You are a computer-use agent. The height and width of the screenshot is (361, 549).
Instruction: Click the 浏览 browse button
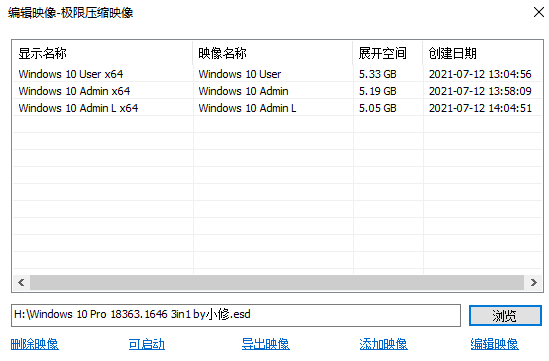[505, 315]
